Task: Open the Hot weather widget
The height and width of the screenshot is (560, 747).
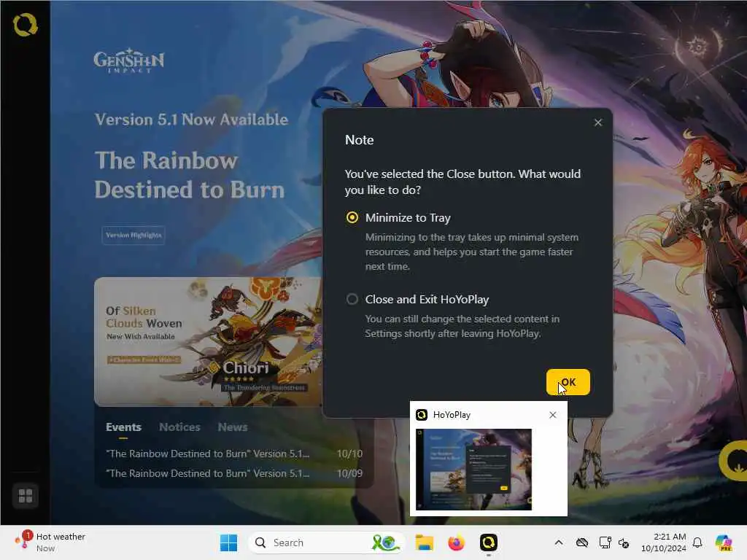Action: click(50, 542)
